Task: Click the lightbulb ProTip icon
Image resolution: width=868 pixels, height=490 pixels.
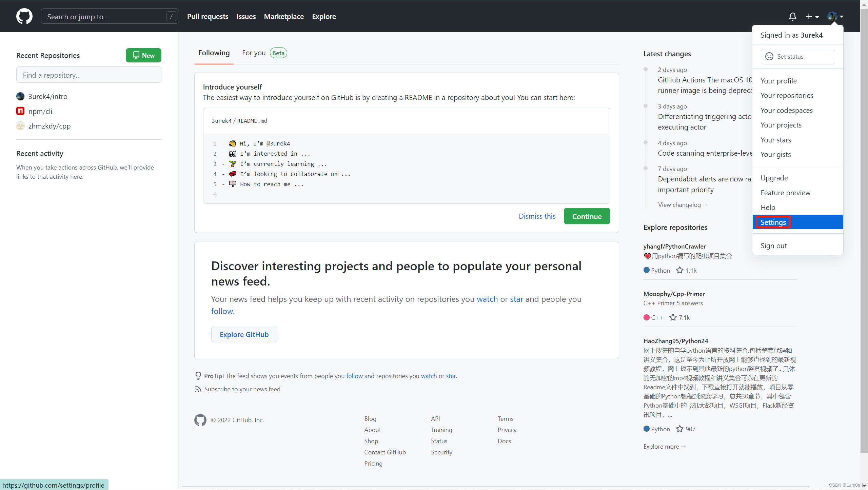Action: [x=198, y=376]
